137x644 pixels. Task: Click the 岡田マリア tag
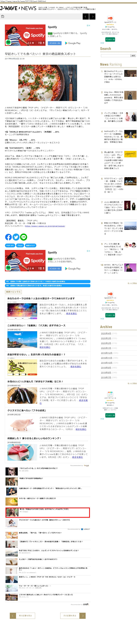click(30, 246)
